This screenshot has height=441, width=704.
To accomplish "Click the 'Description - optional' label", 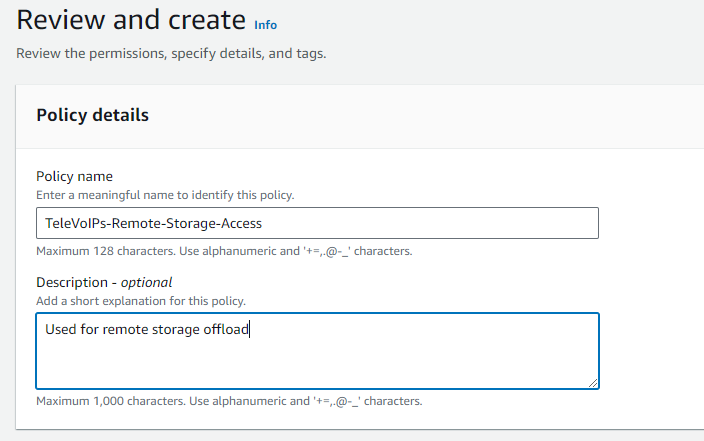I will (104, 282).
